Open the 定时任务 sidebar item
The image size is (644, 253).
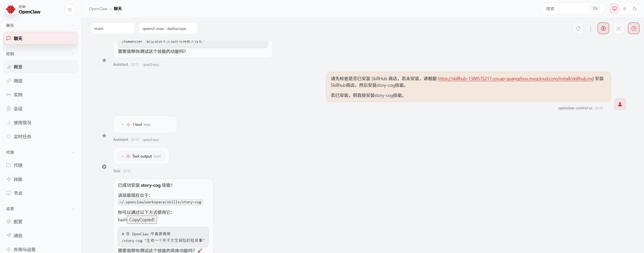point(22,137)
